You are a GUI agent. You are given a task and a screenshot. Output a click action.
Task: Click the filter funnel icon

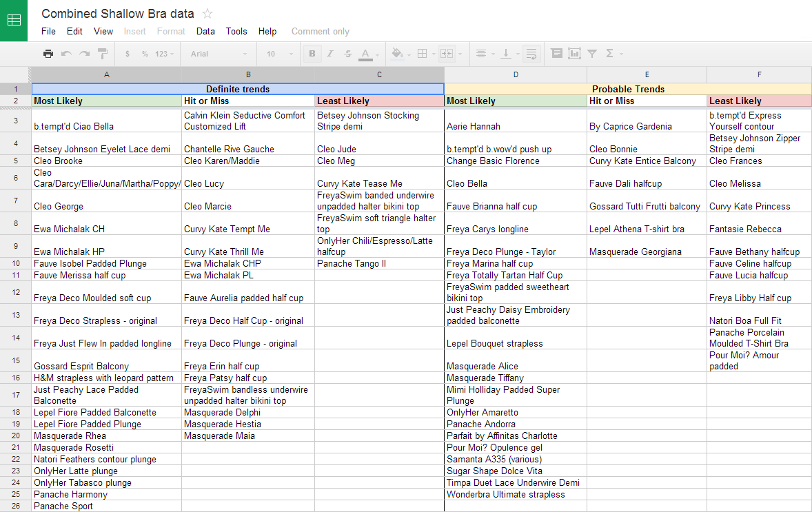coord(592,53)
